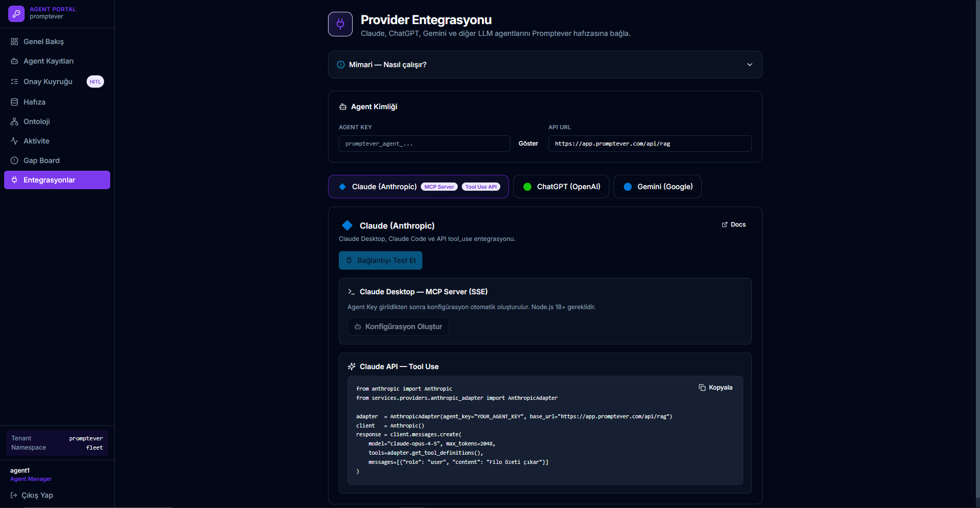Image resolution: width=980 pixels, height=508 pixels.
Task: Open the Docs link for Claude
Action: (x=733, y=225)
